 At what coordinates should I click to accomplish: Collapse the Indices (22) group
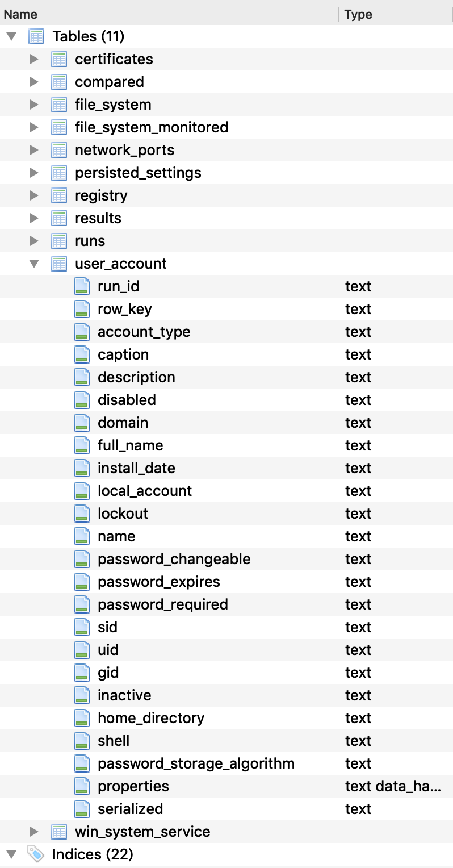[11, 854]
